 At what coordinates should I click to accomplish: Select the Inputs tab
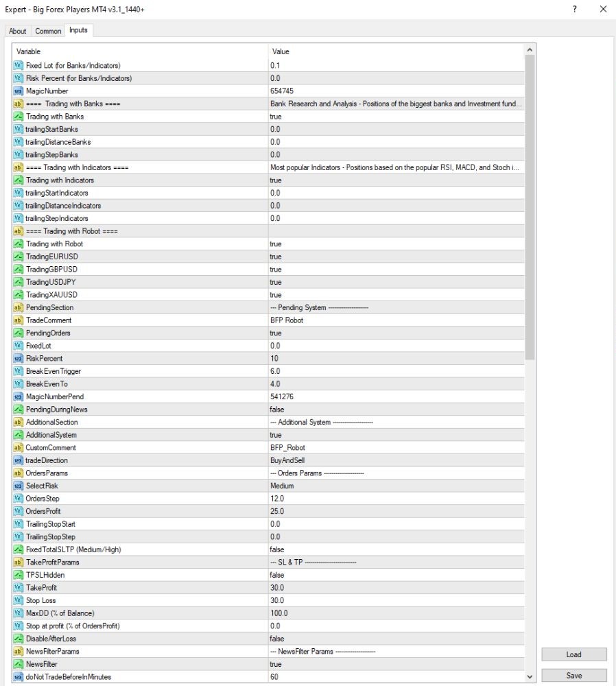78,30
